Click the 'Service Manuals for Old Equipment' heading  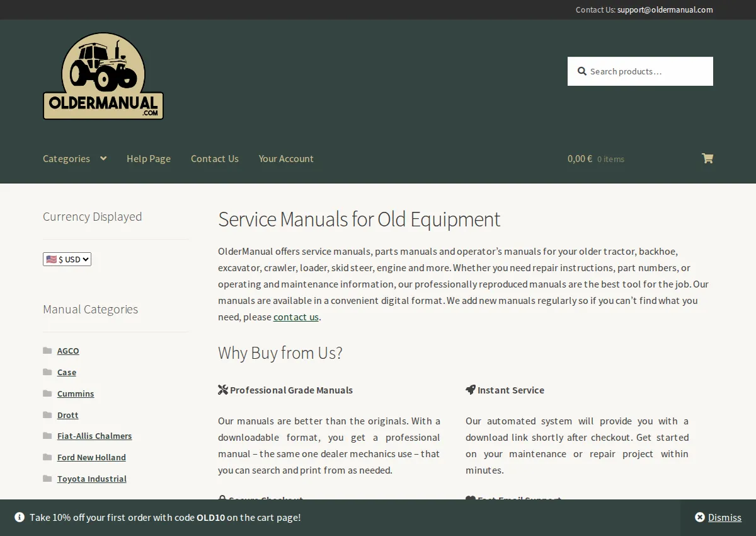click(359, 219)
